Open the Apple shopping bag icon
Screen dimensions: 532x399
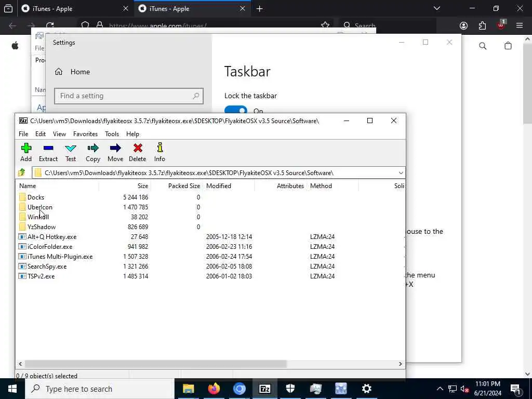coord(508,46)
